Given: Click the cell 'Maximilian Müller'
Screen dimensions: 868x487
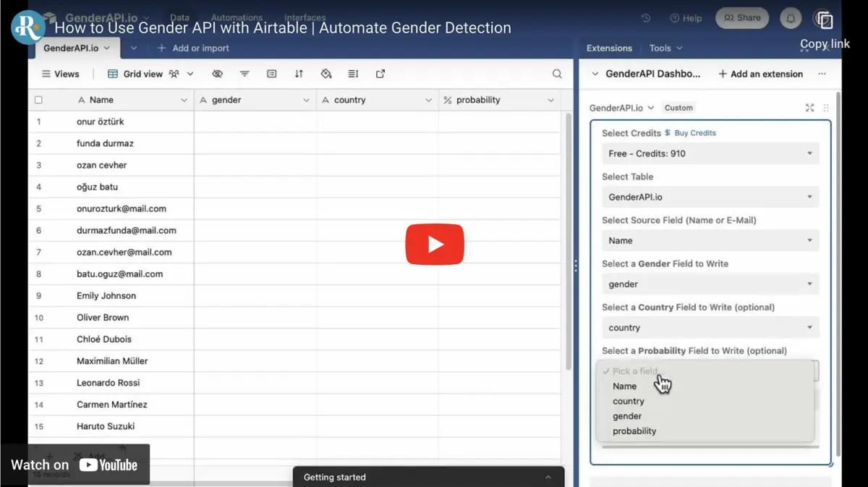Looking at the screenshot, I should (111, 361).
